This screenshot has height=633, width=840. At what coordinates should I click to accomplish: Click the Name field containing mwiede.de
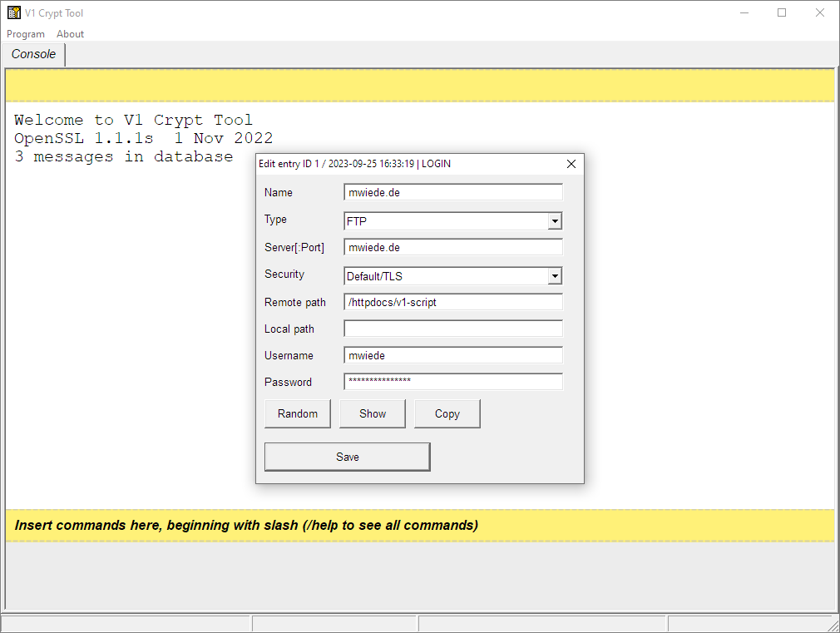click(x=453, y=192)
